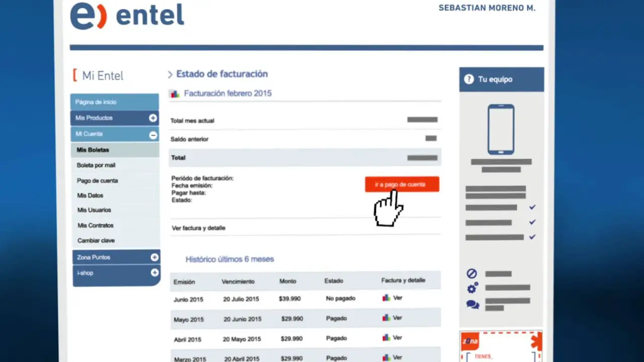Click the '20 Julio 2015' due date
Screen dimensions: 644x362
241,299
